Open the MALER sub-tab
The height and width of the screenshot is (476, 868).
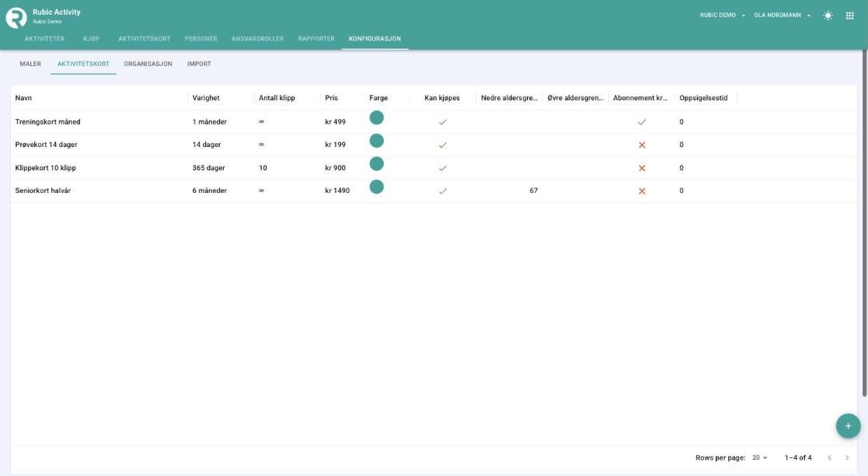(x=30, y=64)
